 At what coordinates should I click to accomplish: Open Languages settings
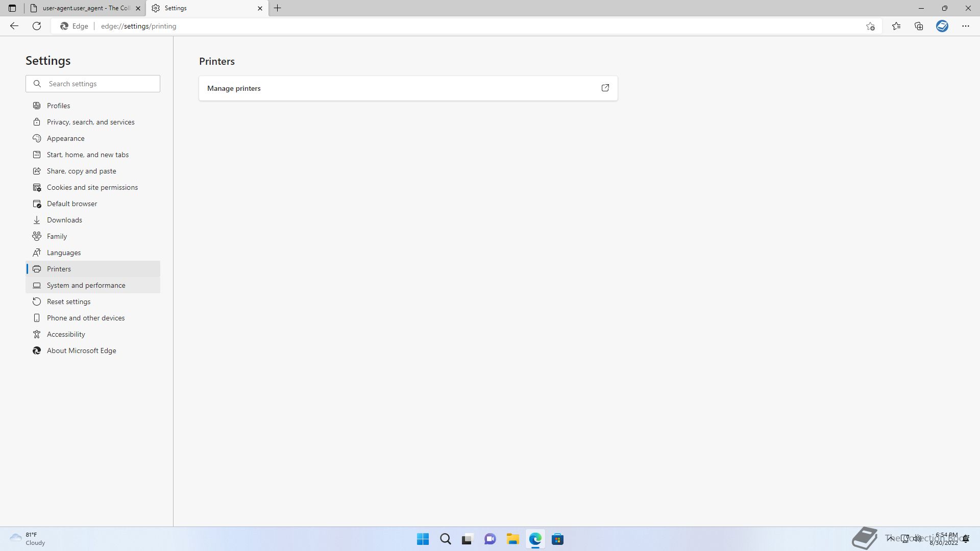(93, 253)
